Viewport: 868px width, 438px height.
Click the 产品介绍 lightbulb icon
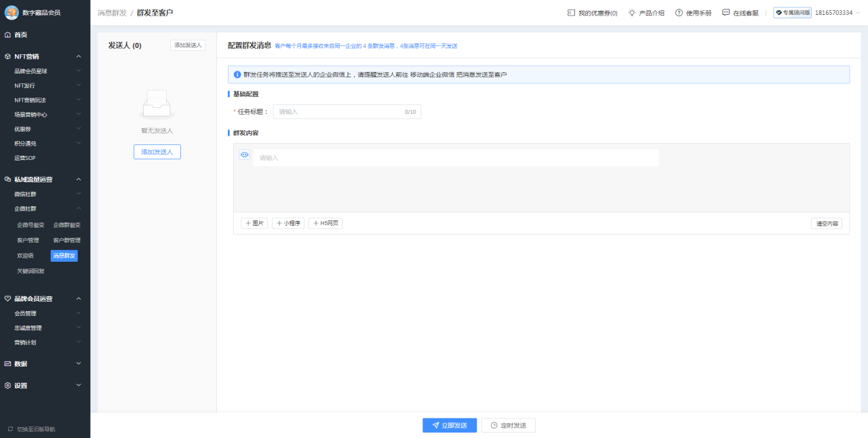tap(631, 12)
